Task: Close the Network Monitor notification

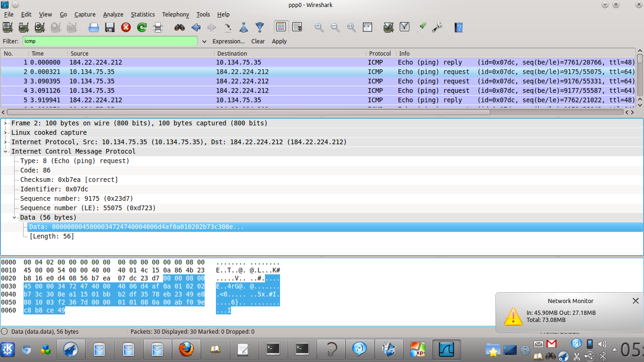Action: pyautogui.click(x=636, y=301)
